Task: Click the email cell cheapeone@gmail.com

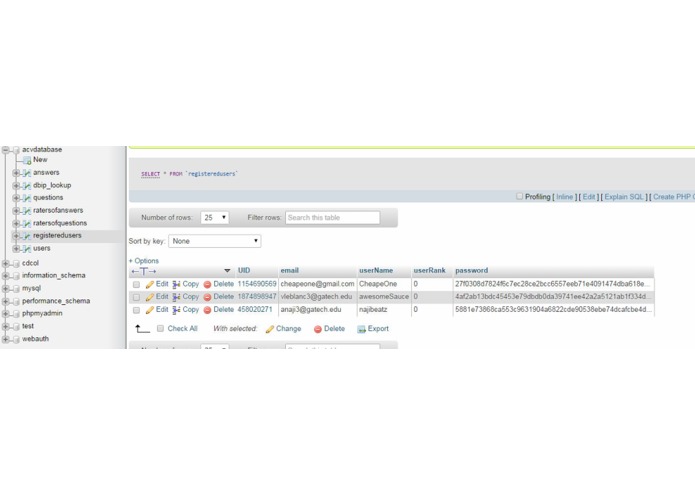Action: coord(317,284)
